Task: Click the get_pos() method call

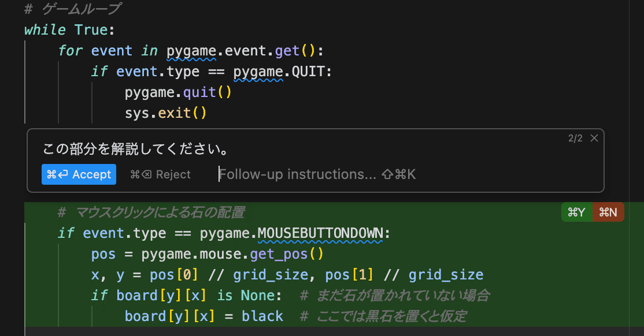Action: [287, 254]
